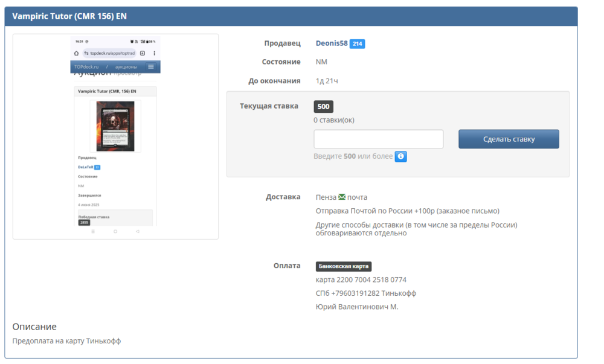Screen dimensions: 604x364
Task: Click the current bid 500 badge
Action: [323, 106]
